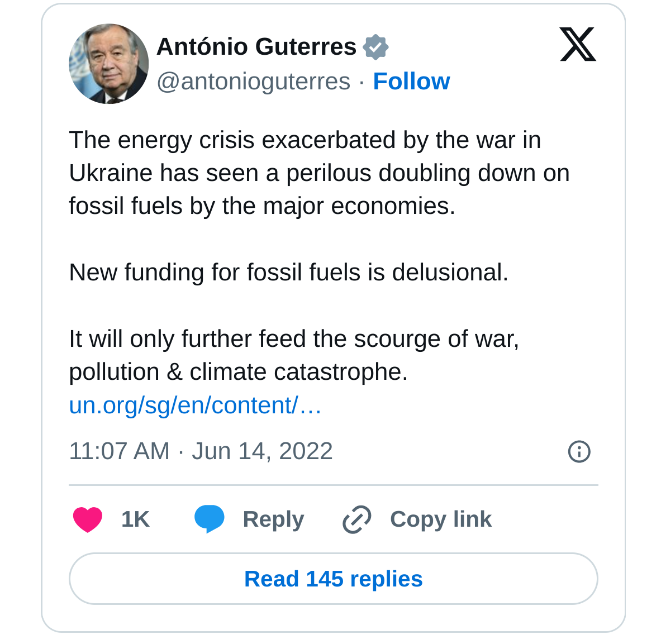Image resolution: width=661 pixels, height=644 pixels.
Task: Open António Guterres profile picture
Action: coord(108,64)
